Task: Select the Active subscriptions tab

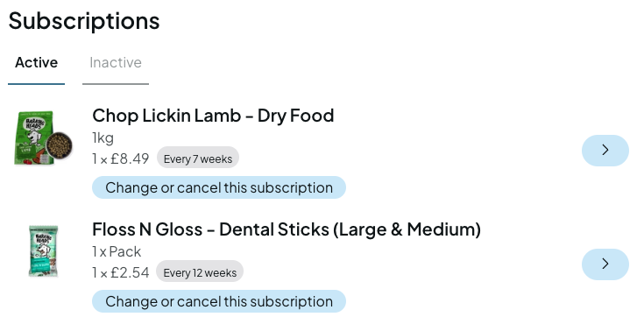Action: click(36, 62)
